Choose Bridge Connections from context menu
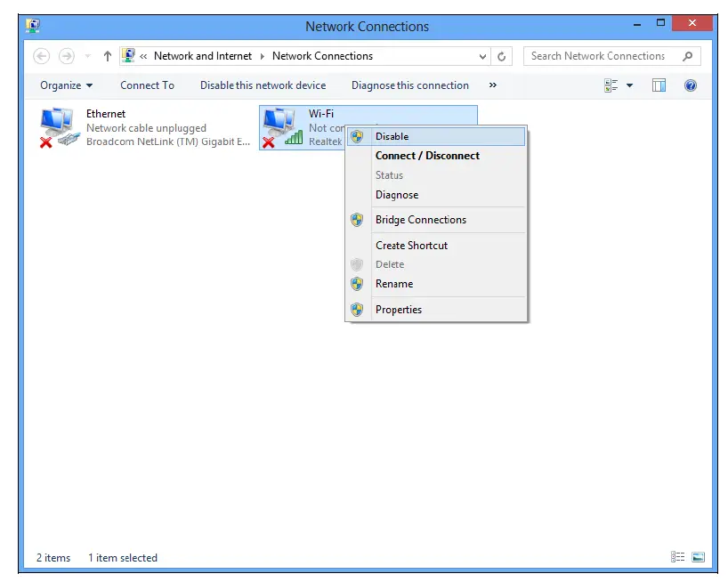 point(436,220)
